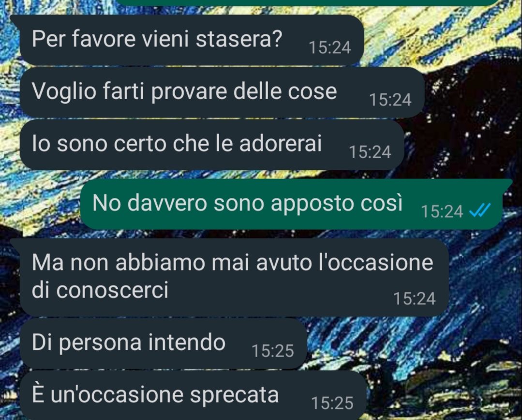Tap the 15:24 timestamp on 'Per favore vieni stasera?'
The height and width of the screenshot is (420, 522).
point(329,47)
